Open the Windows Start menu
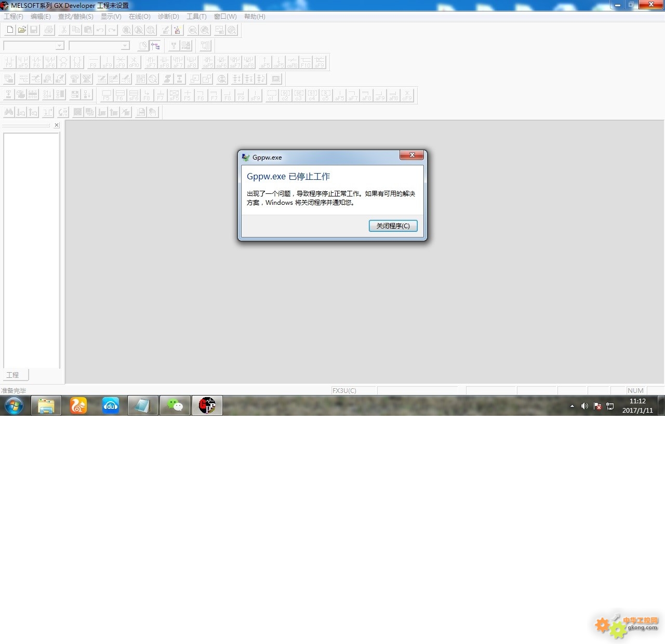665x644 pixels. pos(14,405)
